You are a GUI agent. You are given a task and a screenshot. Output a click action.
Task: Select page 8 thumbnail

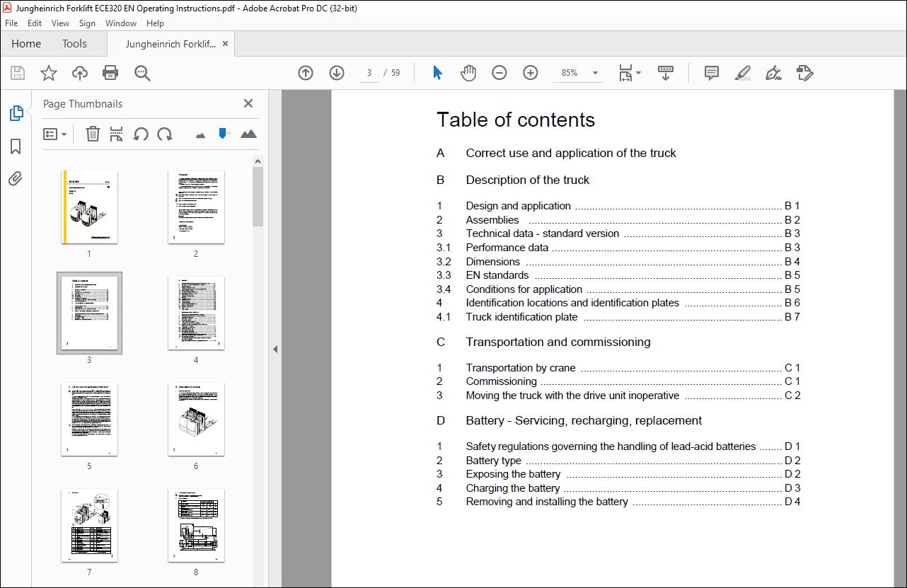(x=196, y=526)
